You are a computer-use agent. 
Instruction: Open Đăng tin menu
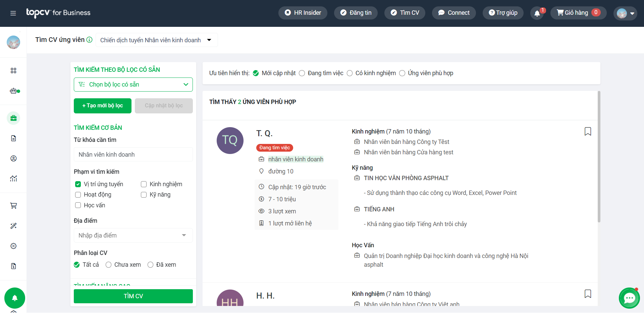pyautogui.click(x=356, y=13)
